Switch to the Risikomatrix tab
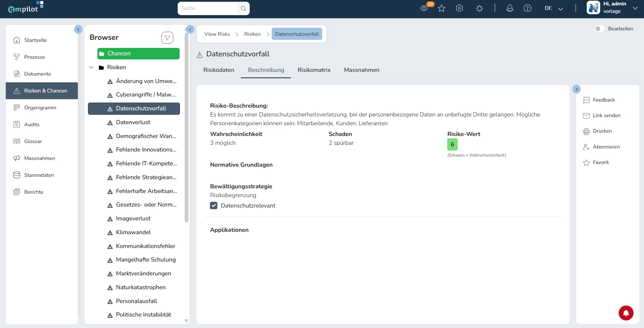This screenshot has height=328, width=644. [x=314, y=70]
